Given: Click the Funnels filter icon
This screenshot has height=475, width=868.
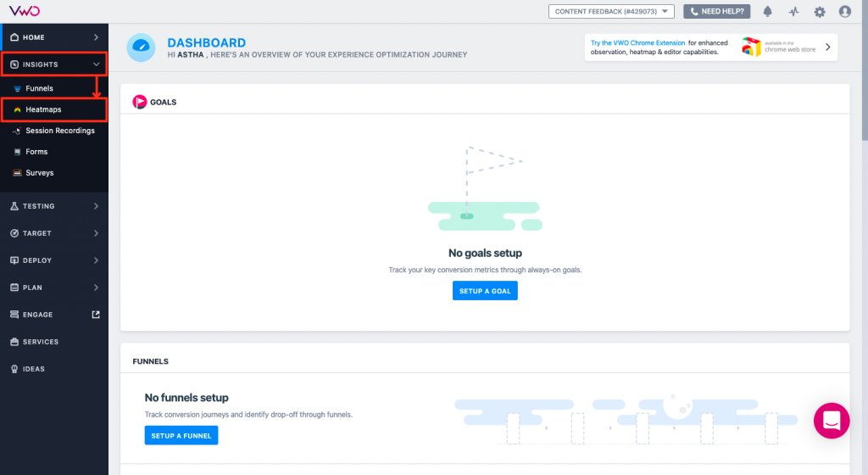Looking at the screenshot, I should [x=17, y=88].
